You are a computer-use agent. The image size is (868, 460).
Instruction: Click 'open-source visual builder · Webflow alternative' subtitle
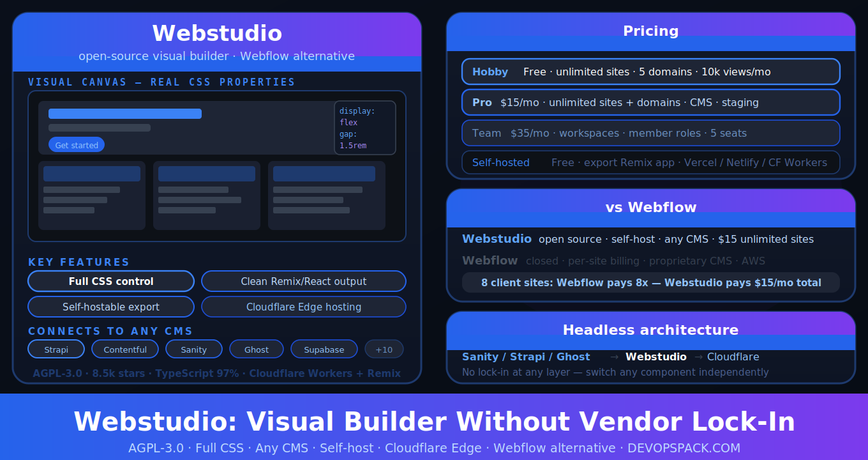217,56
